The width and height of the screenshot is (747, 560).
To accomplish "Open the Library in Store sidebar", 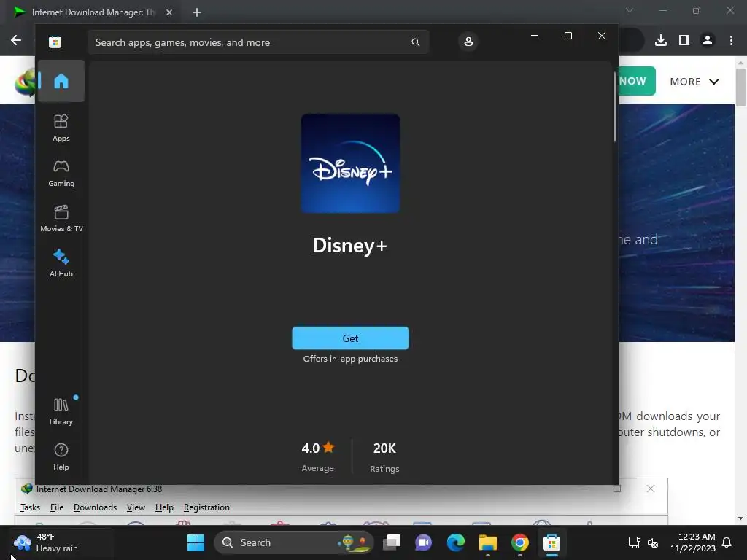I will [61, 411].
